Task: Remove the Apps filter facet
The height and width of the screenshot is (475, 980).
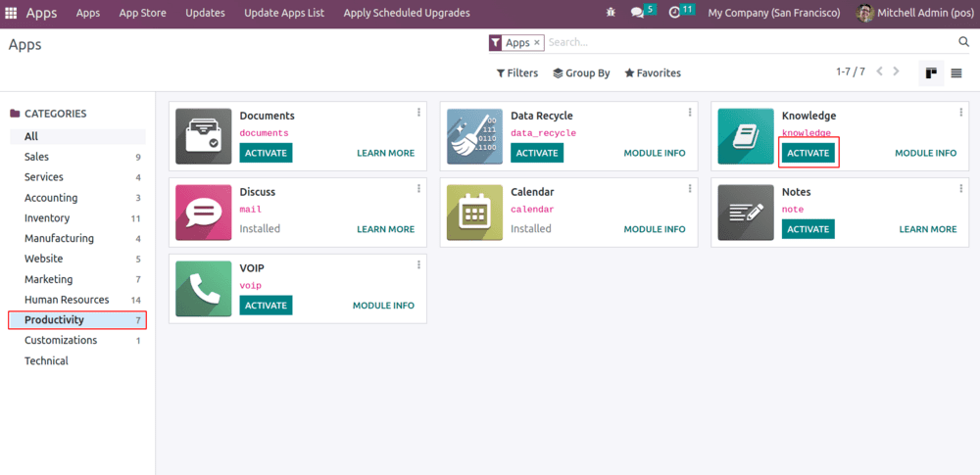Action: [537, 43]
